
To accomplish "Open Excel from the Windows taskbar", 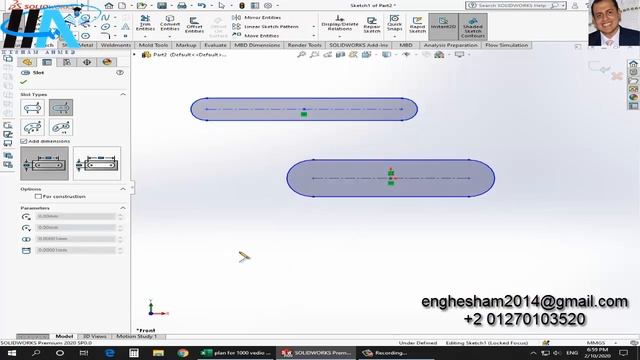I will coord(237,353).
